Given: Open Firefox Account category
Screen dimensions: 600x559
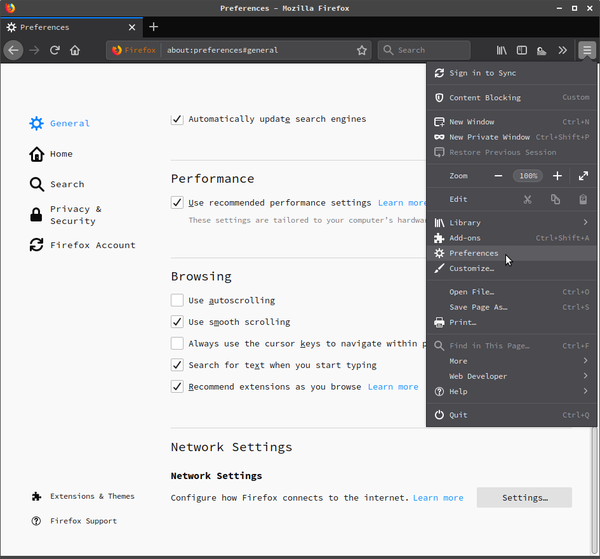Looking at the screenshot, I should click(x=83, y=245).
